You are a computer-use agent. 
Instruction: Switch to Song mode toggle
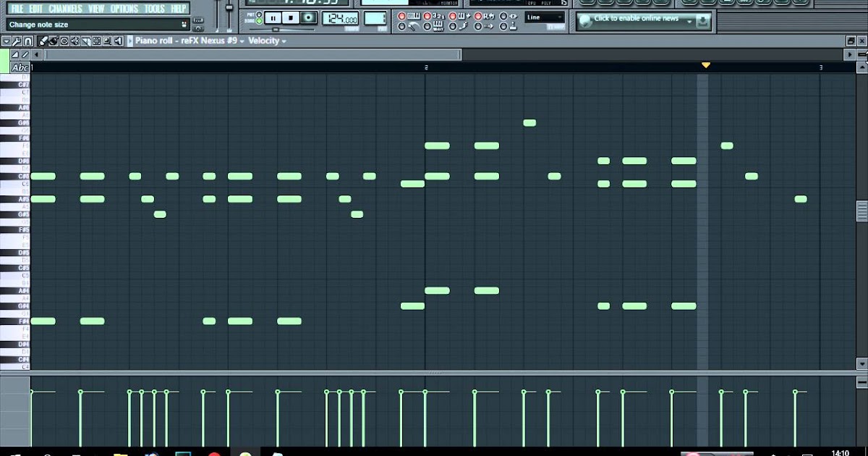tap(258, 21)
